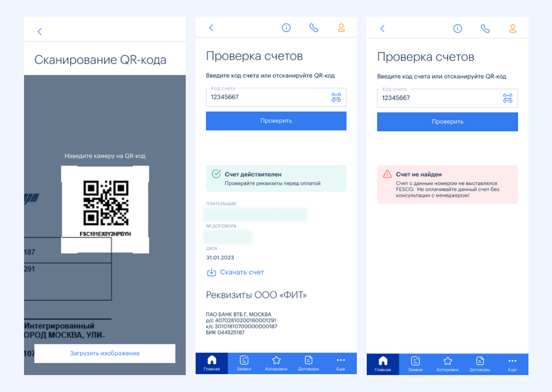Tap phone call icon on right screen
Viewport: 552px width, 392px height.
(485, 28)
